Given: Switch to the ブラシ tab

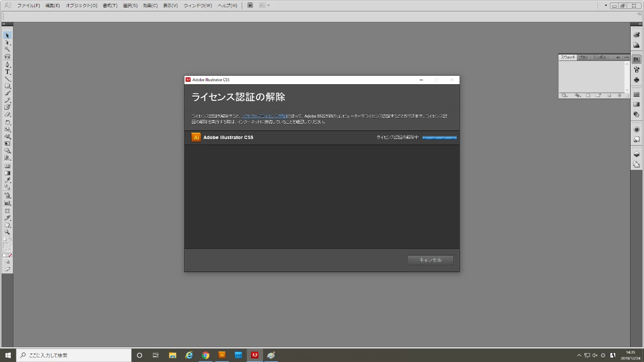Looking at the screenshot, I should click(x=584, y=57).
